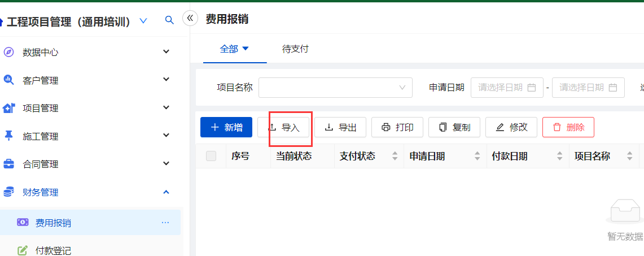The width and height of the screenshot is (644, 256).
Task: Click the 数据中心 compass icon
Action: click(8, 52)
